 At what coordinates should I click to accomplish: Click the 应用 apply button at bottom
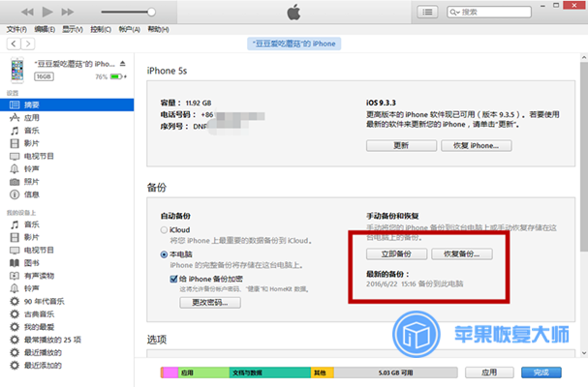489,372
